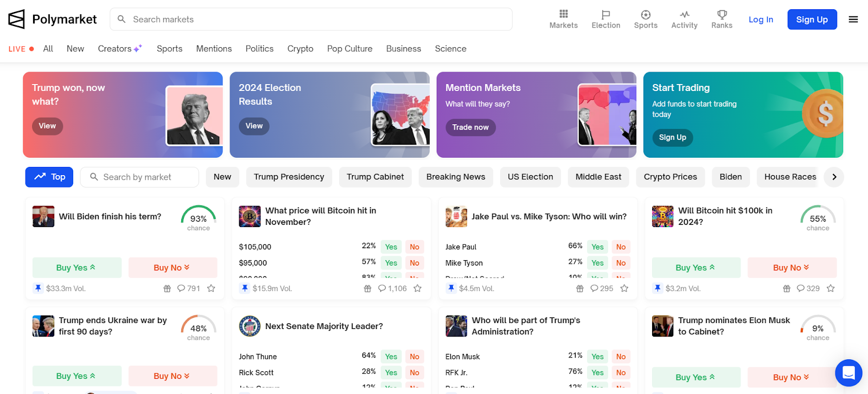Open the Activity pulse icon
The height and width of the screenshot is (394, 868).
[684, 20]
